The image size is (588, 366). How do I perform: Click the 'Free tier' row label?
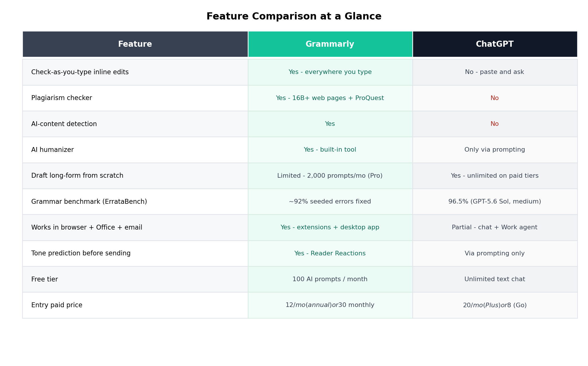[x=44, y=279]
